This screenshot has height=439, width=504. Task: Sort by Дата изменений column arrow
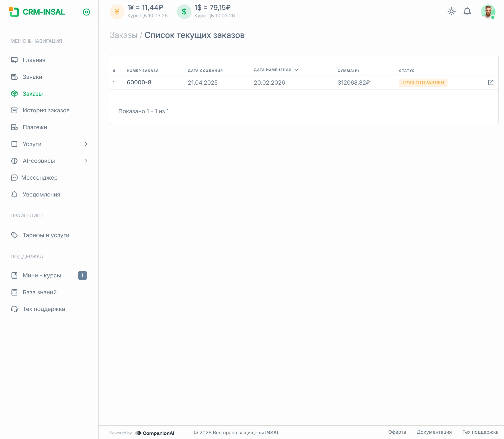coord(296,70)
